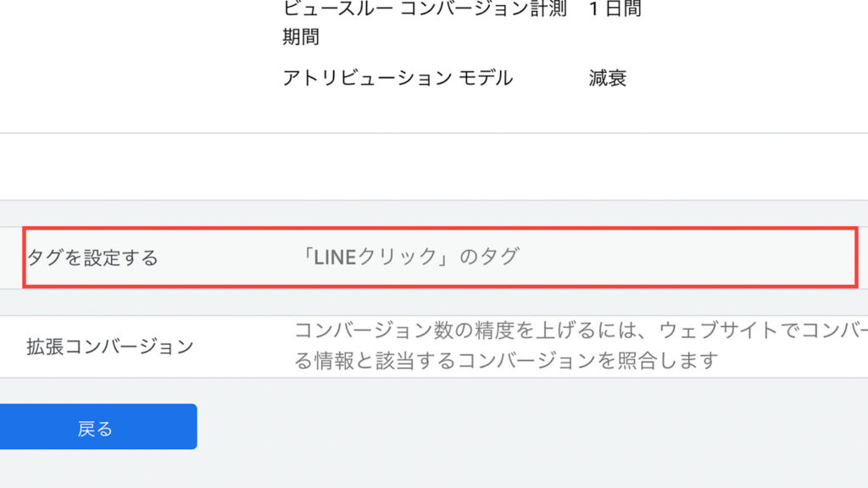Select the 拡張コンバージョン description first line

click(x=581, y=330)
